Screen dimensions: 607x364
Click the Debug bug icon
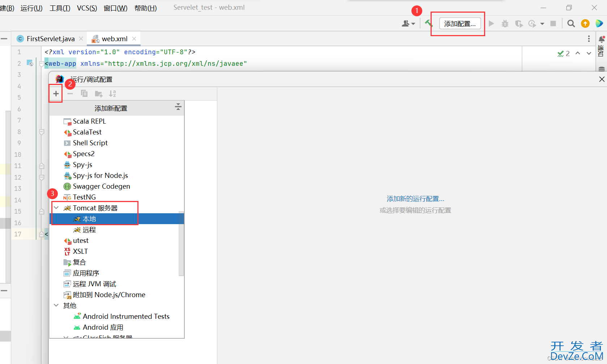505,23
